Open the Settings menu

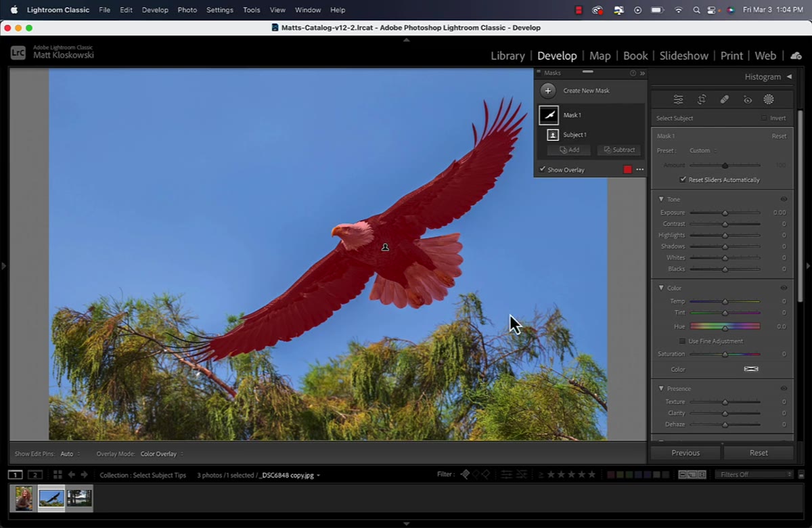(219, 10)
